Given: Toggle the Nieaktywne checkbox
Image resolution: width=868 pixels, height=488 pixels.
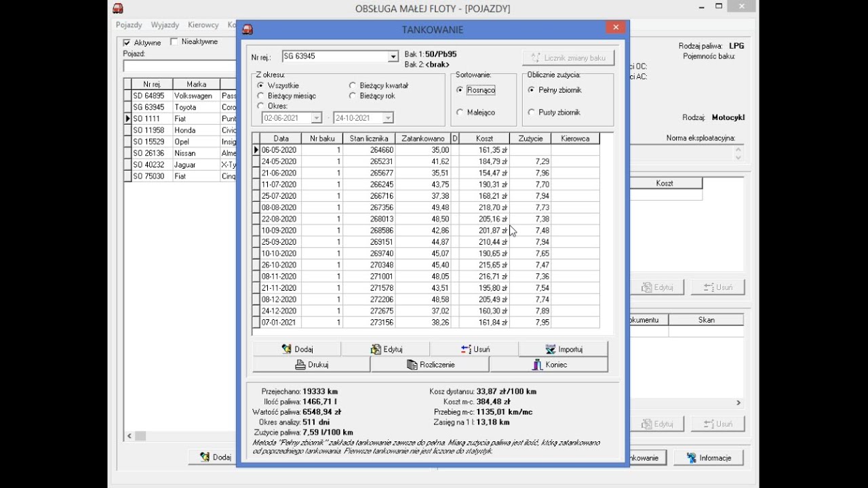Looking at the screenshot, I should pyautogui.click(x=174, y=42).
